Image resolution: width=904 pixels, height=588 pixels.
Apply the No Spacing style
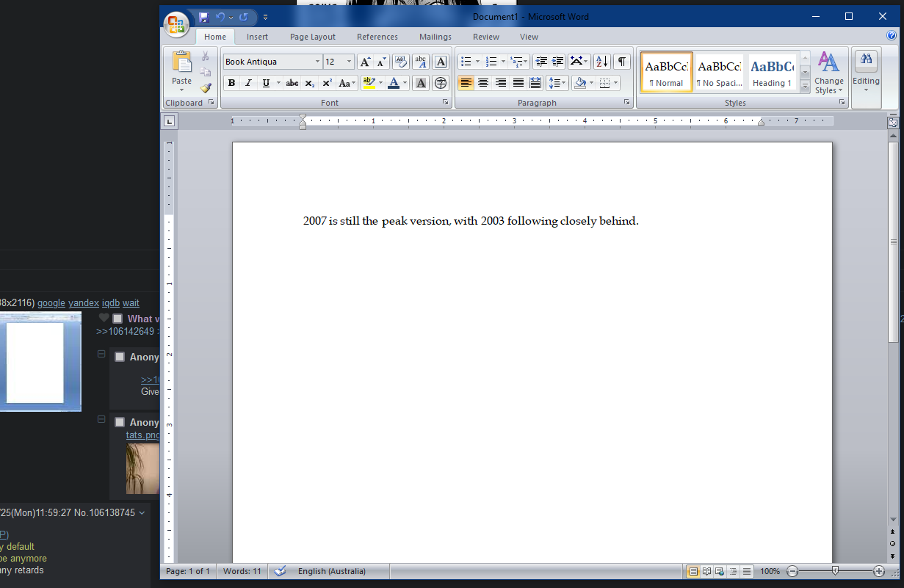tap(719, 72)
